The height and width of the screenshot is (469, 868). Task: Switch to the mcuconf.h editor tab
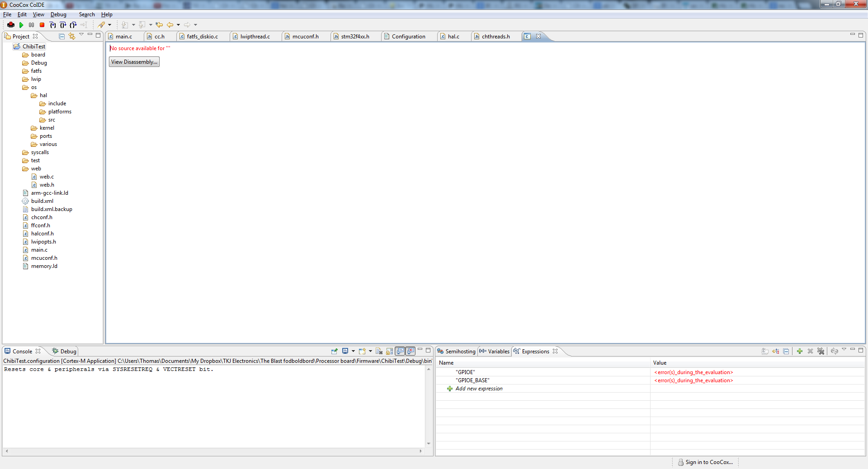(305, 37)
